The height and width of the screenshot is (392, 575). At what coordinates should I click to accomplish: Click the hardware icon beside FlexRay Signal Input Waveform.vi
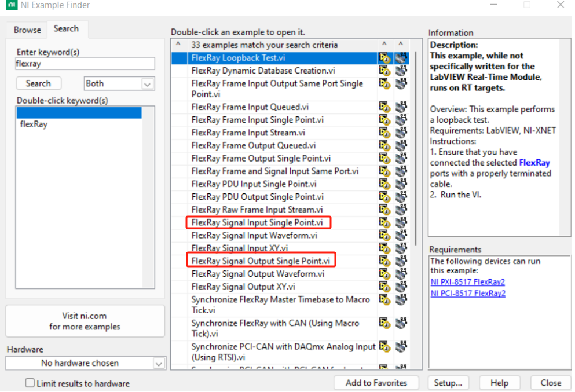(x=401, y=236)
